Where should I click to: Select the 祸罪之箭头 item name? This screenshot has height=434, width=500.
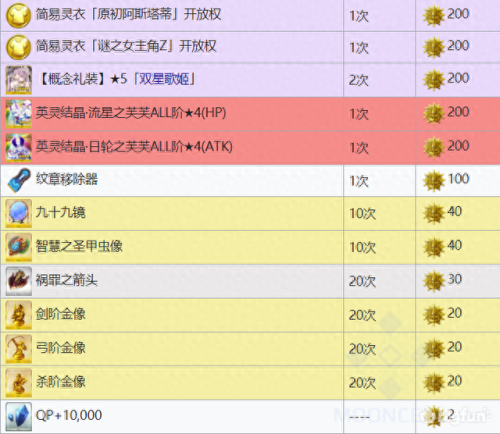point(67,280)
